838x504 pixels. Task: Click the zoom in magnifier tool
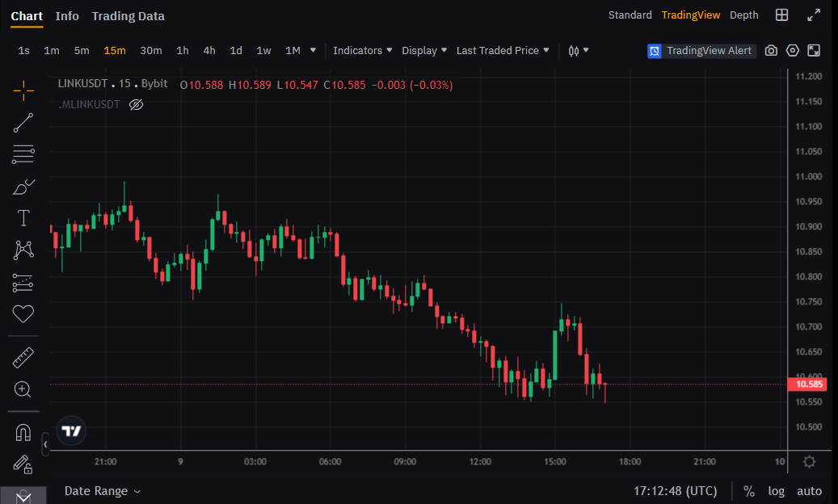[23, 389]
